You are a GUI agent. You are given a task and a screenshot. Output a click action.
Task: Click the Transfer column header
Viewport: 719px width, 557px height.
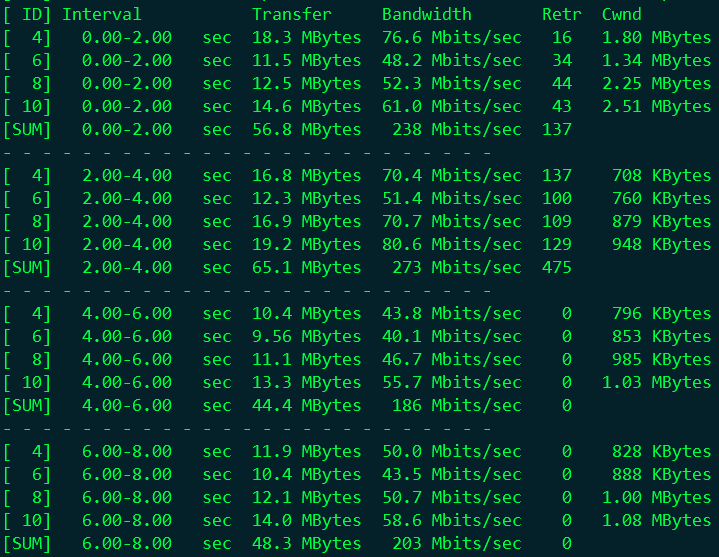click(291, 14)
